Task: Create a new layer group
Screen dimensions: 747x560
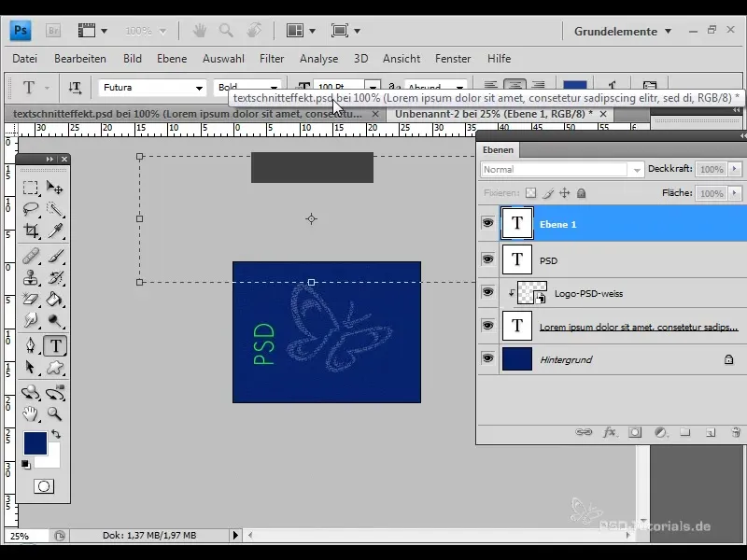Action: point(685,432)
